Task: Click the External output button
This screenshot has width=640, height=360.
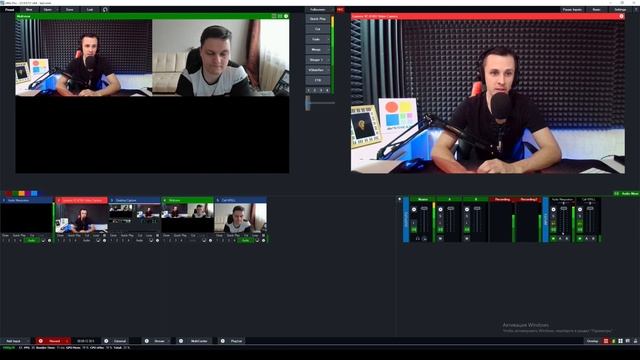Action: (x=120, y=341)
